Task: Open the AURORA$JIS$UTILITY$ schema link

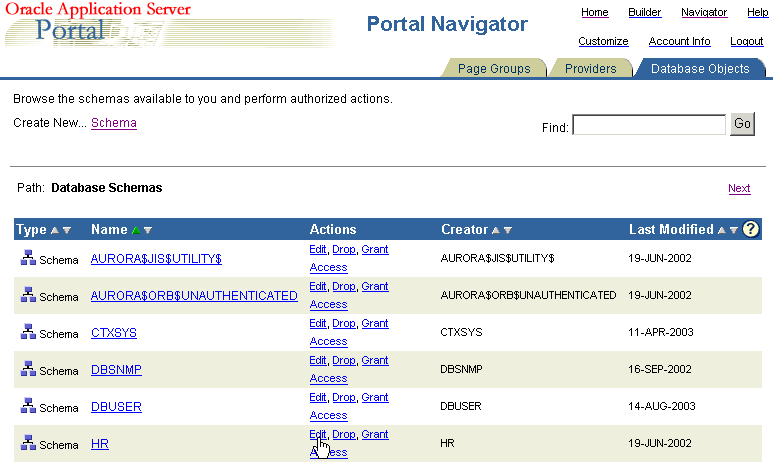Action: [156, 258]
